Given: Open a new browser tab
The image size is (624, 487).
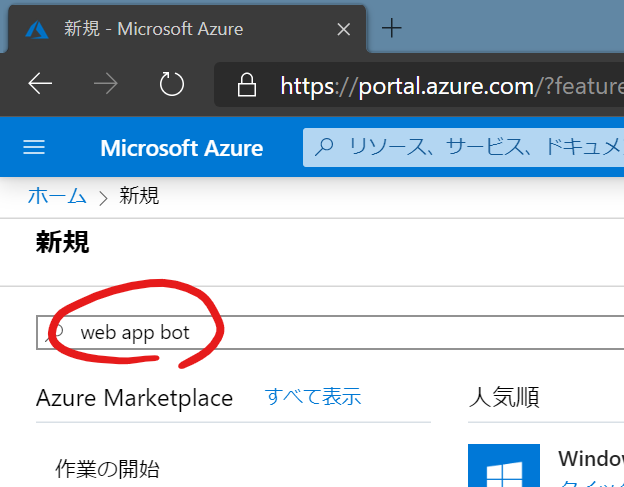Looking at the screenshot, I should [x=392, y=28].
